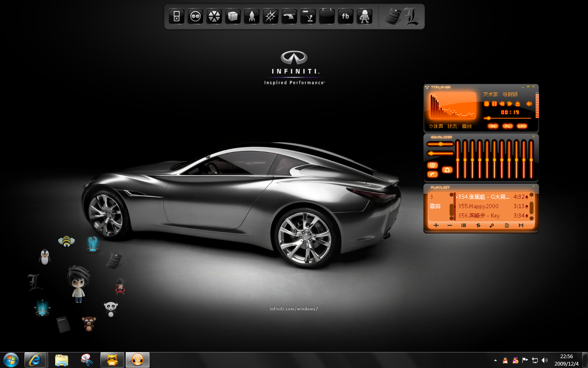Click the playlist remove (−) button
Viewport: 588px width, 368px height.
(x=450, y=225)
